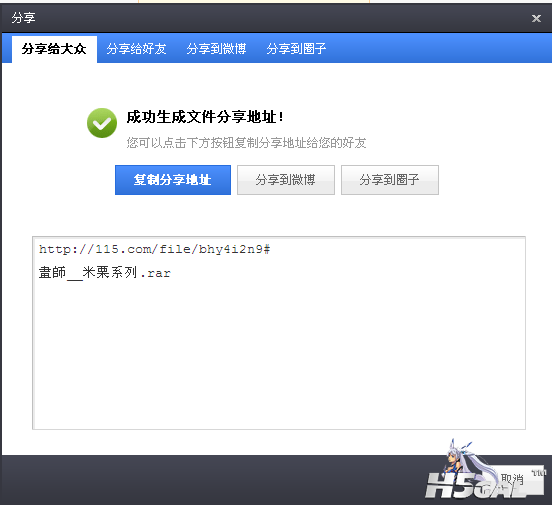552x507 pixels.
Task: Click the gray 分享到微博 button
Action: pos(286,180)
